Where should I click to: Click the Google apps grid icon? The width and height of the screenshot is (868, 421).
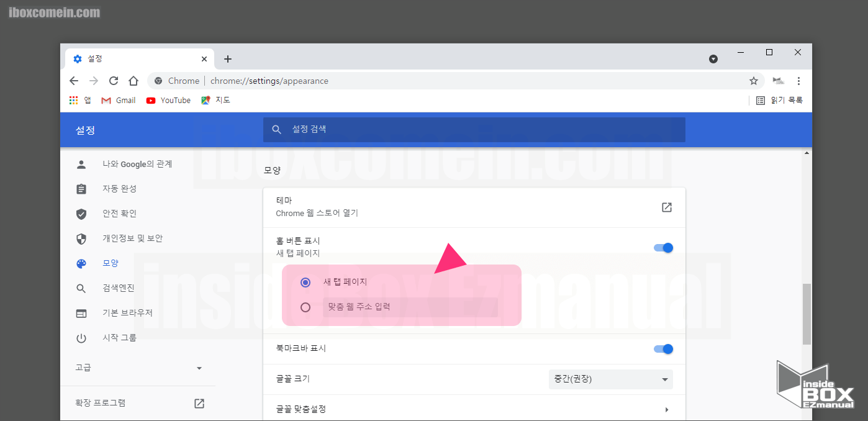(73, 100)
